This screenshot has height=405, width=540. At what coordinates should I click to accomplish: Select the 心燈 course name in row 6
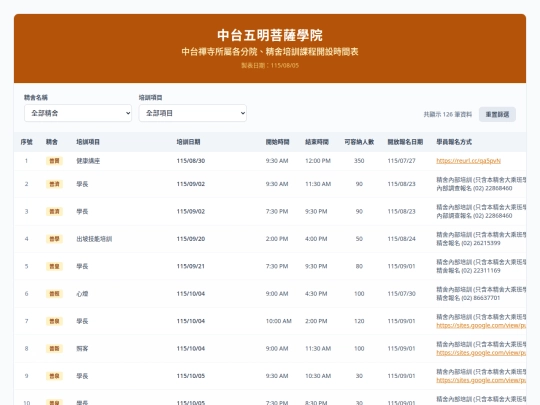point(82,294)
